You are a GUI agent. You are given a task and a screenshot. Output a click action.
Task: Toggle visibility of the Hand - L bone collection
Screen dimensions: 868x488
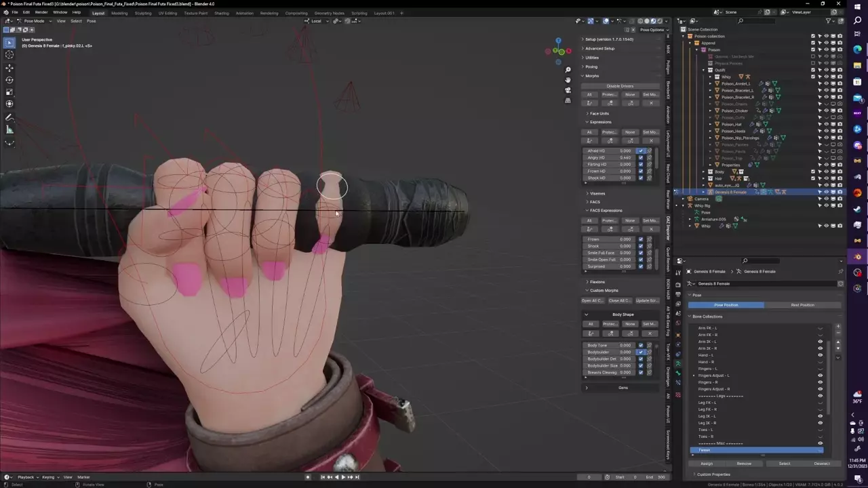tap(820, 355)
